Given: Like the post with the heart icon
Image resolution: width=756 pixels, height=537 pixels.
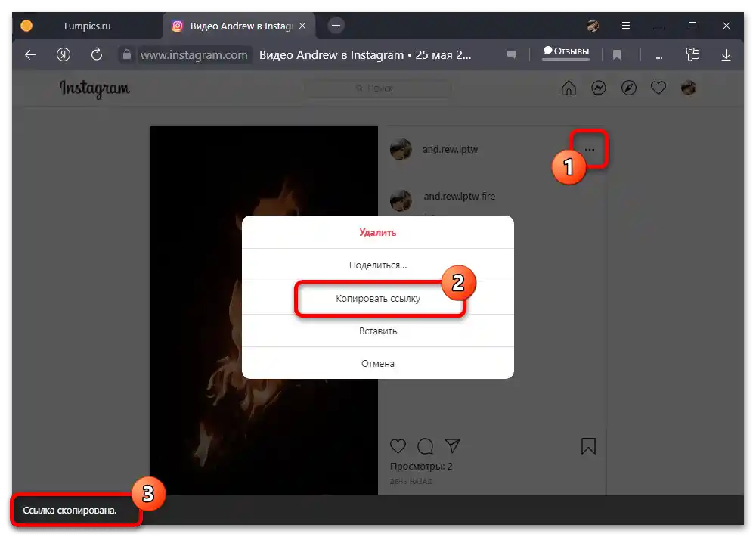Looking at the screenshot, I should [398, 446].
